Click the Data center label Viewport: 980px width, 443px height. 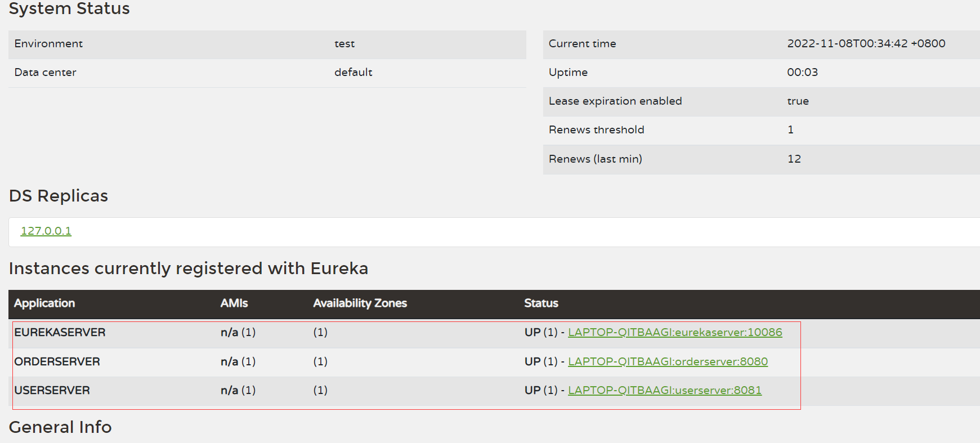[x=45, y=72]
